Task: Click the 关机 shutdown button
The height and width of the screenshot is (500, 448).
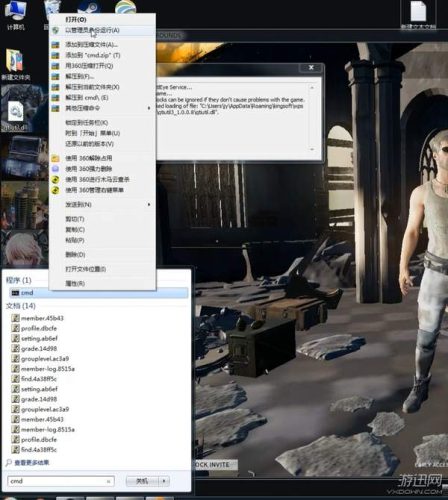Action: pos(142,481)
